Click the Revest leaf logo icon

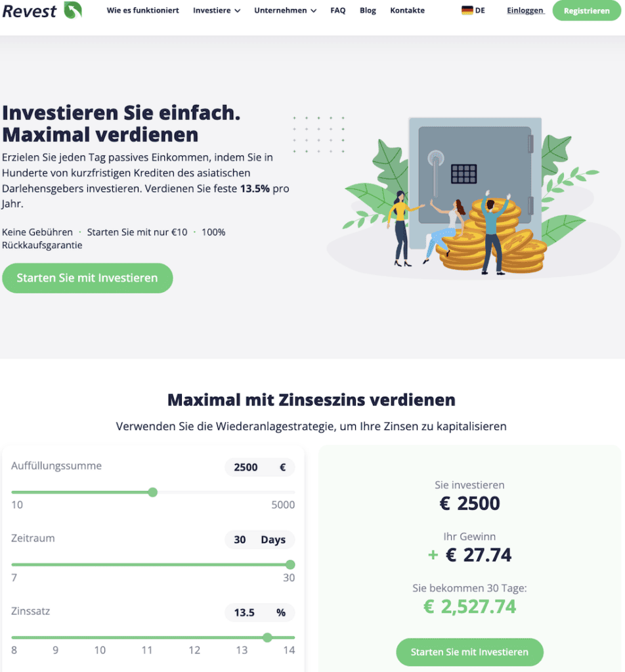(74, 10)
